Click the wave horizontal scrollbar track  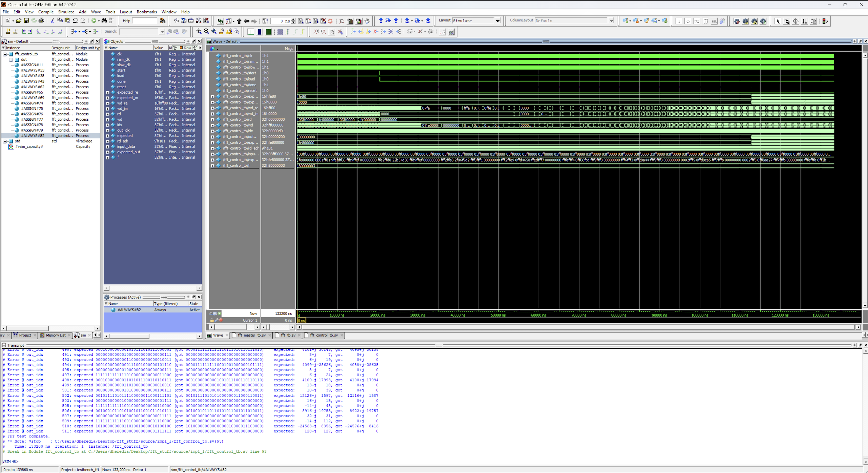(x=573, y=327)
